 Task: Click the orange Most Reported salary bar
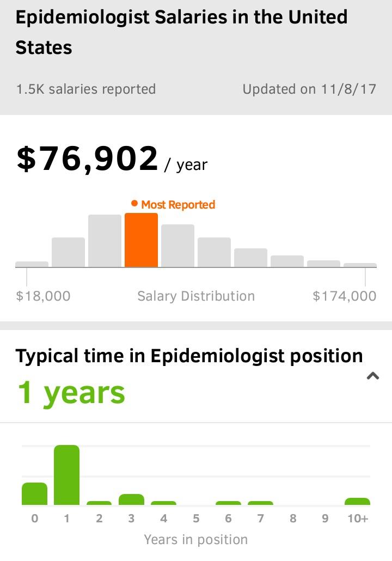tap(141, 240)
